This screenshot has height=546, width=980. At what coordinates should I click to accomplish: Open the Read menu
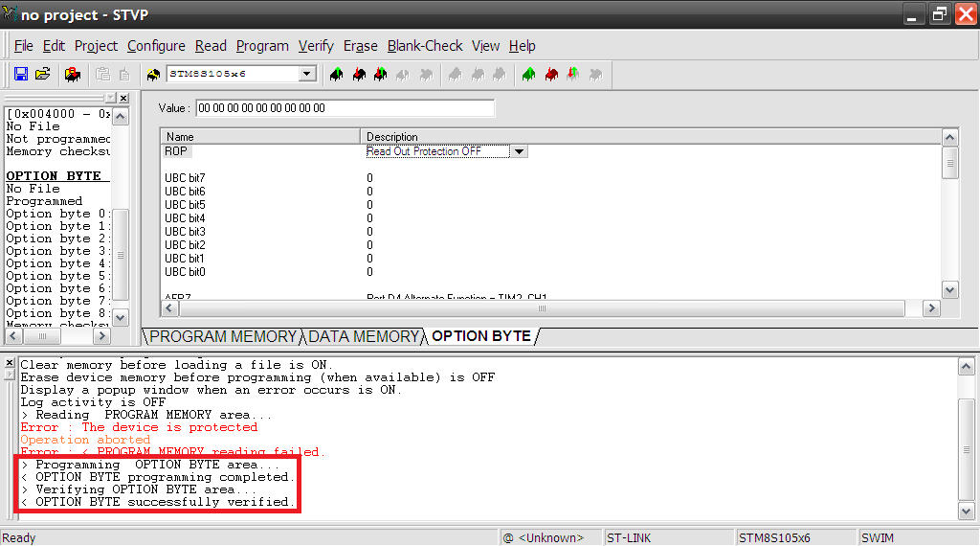click(211, 46)
